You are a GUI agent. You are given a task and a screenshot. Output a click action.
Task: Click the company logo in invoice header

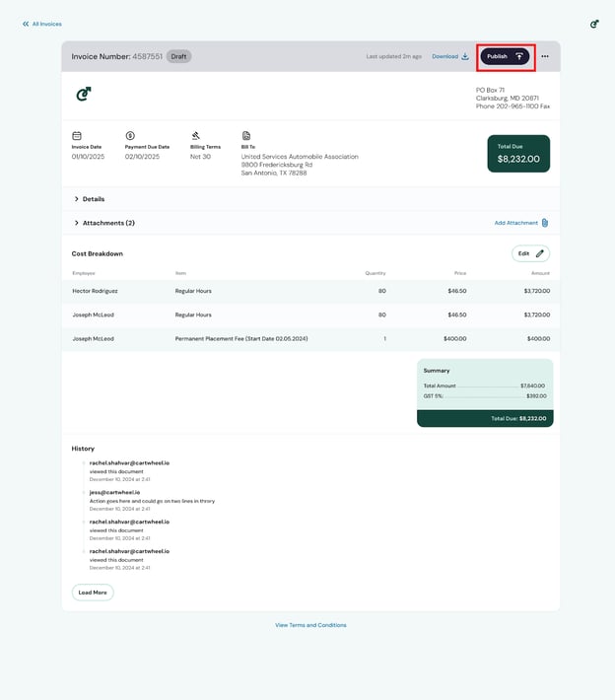coord(84,95)
